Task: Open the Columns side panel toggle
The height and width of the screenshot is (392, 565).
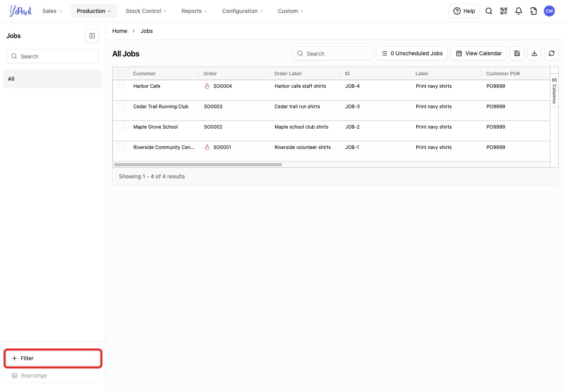Action: pyautogui.click(x=554, y=91)
